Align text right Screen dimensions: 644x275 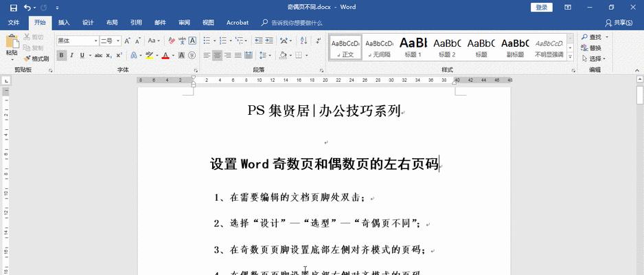click(227, 55)
